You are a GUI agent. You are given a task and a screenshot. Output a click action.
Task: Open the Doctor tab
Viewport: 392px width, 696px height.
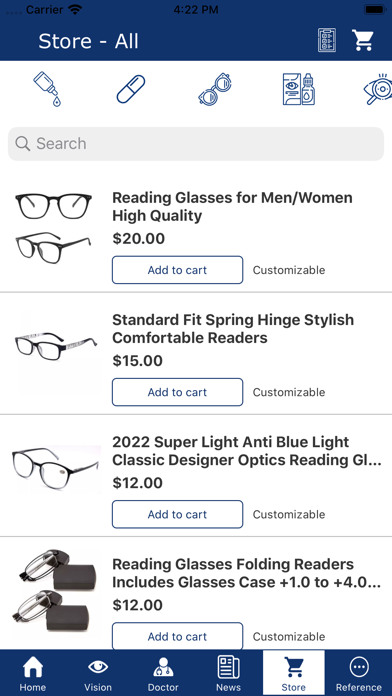coord(163,673)
